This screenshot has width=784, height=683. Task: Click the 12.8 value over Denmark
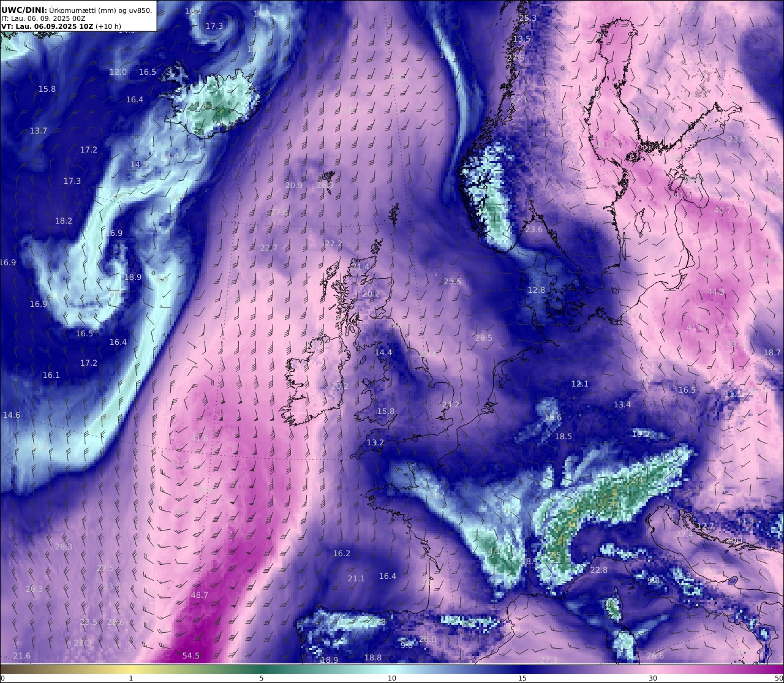pyautogui.click(x=536, y=290)
